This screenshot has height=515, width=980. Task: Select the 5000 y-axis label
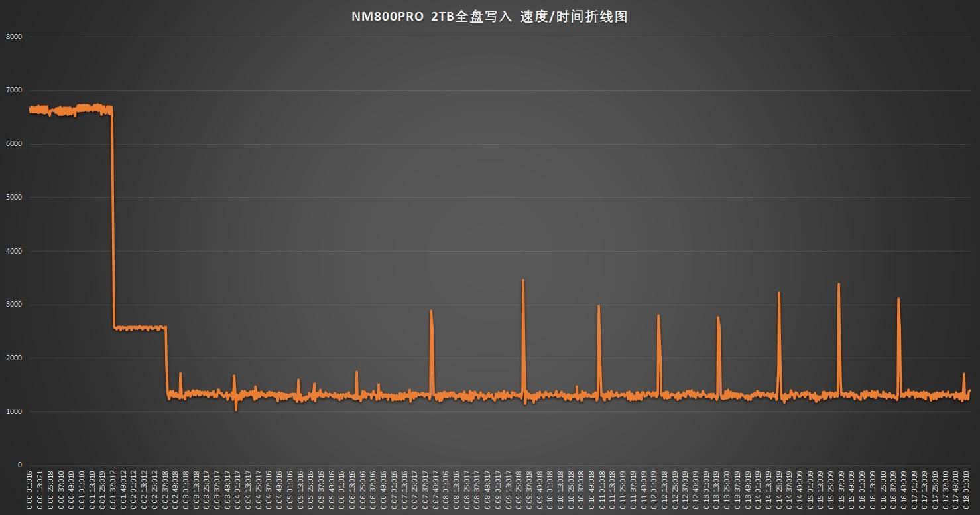tap(14, 197)
